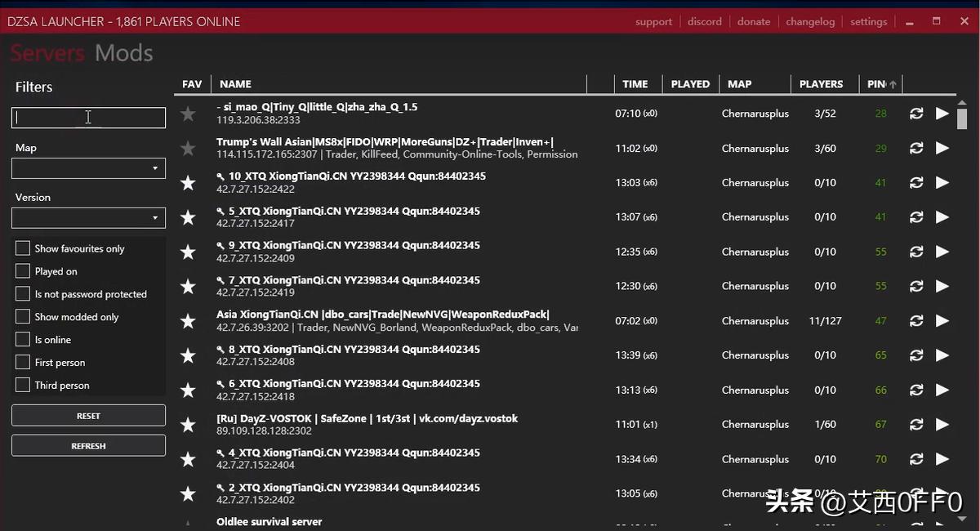Expand the Version dropdown
The image size is (980, 531).
tap(88, 218)
